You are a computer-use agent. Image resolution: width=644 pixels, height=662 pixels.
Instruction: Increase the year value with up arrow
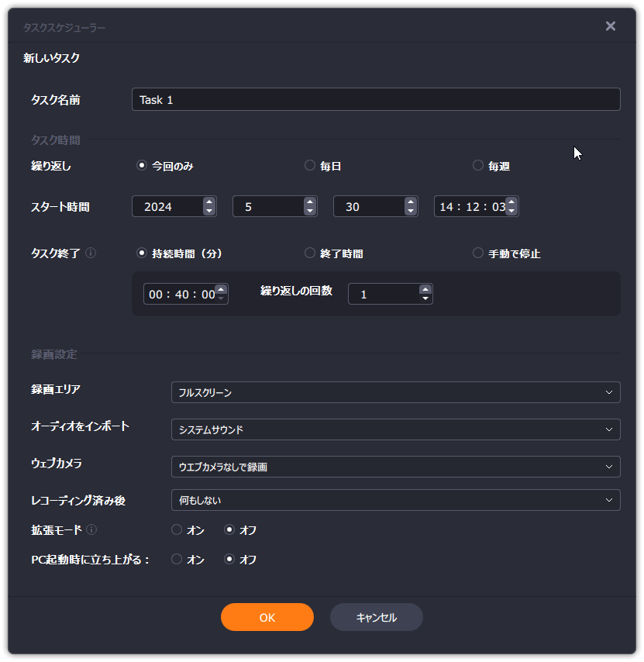click(x=208, y=202)
